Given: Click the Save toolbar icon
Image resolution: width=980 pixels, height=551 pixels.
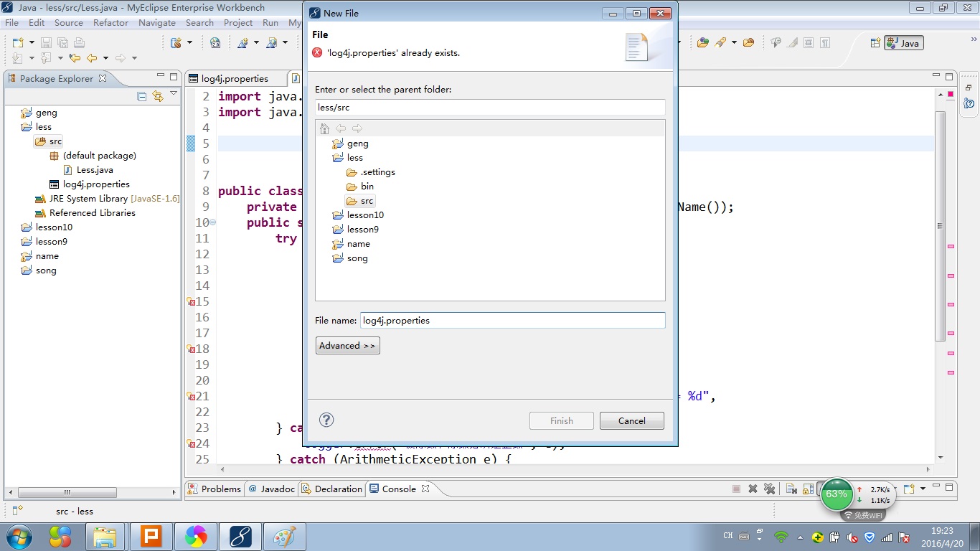Looking at the screenshot, I should (46, 42).
